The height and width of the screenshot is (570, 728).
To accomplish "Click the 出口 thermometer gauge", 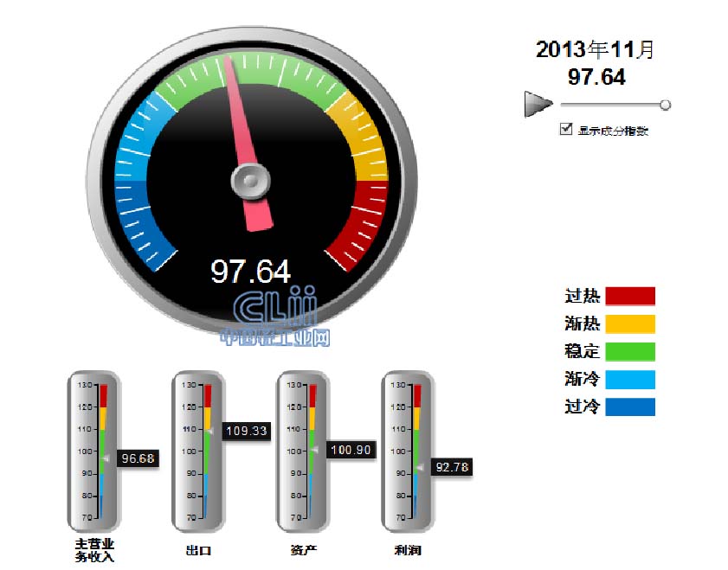I will (x=198, y=452).
